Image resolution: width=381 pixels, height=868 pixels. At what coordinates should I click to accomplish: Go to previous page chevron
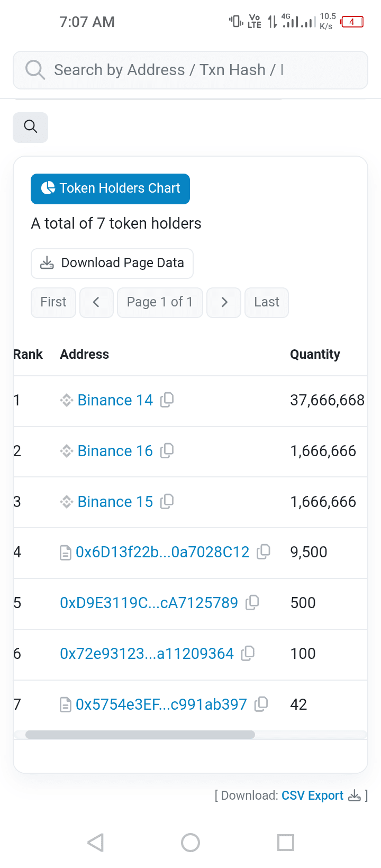point(96,302)
